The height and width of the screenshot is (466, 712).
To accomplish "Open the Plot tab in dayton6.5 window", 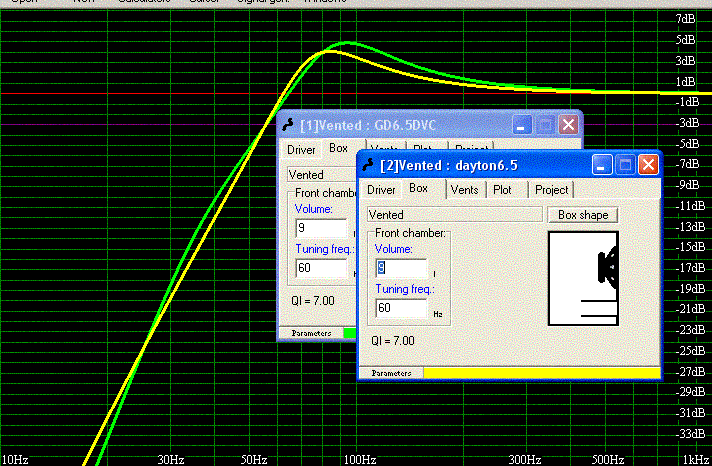I will [x=502, y=190].
